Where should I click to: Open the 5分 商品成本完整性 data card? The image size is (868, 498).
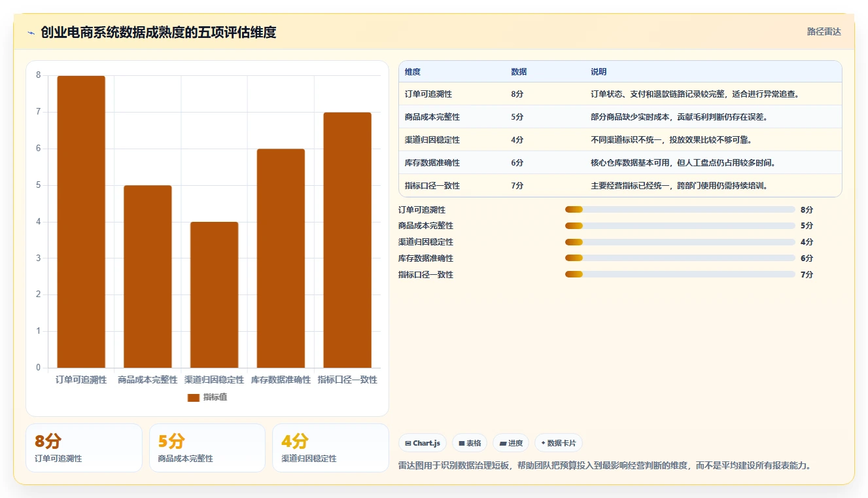click(207, 448)
